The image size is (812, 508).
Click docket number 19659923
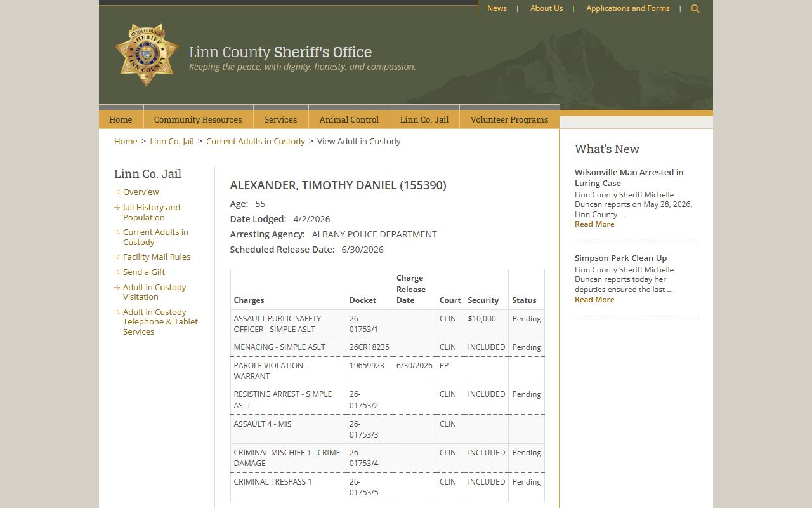pyautogui.click(x=367, y=366)
